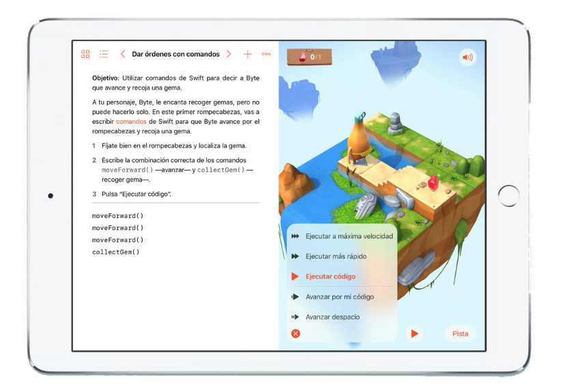This screenshot has width=562, height=392.
Task: Open the playgrounds grid view icon
Action: (x=85, y=54)
